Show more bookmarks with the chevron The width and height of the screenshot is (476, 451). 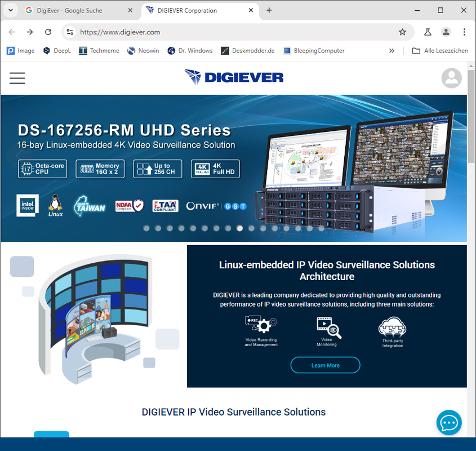[392, 51]
